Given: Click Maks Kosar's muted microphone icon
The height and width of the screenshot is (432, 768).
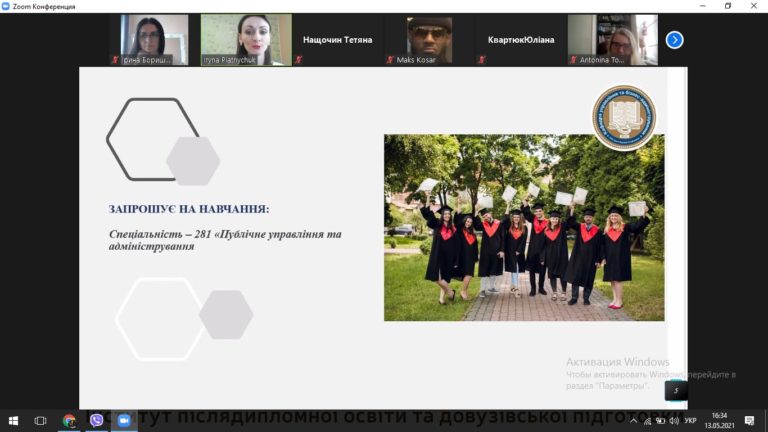Looking at the screenshot, I should coord(390,60).
